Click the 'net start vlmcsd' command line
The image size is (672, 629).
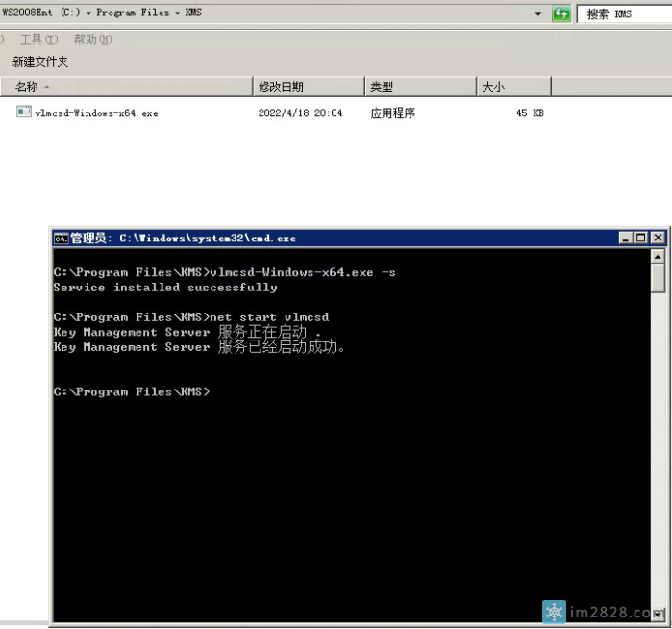click(x=191, y=317)
